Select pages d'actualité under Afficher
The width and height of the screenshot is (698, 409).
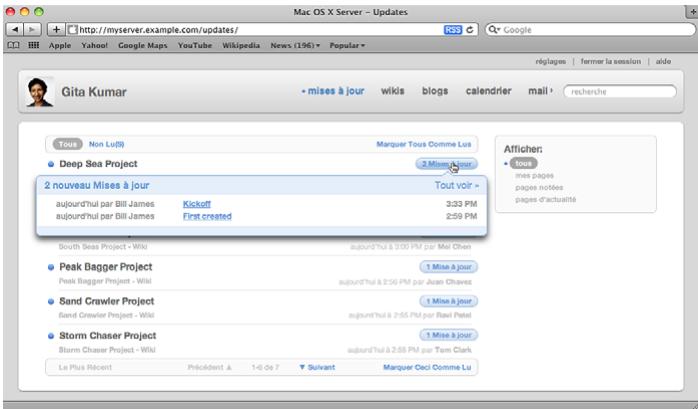pos(546,200)
